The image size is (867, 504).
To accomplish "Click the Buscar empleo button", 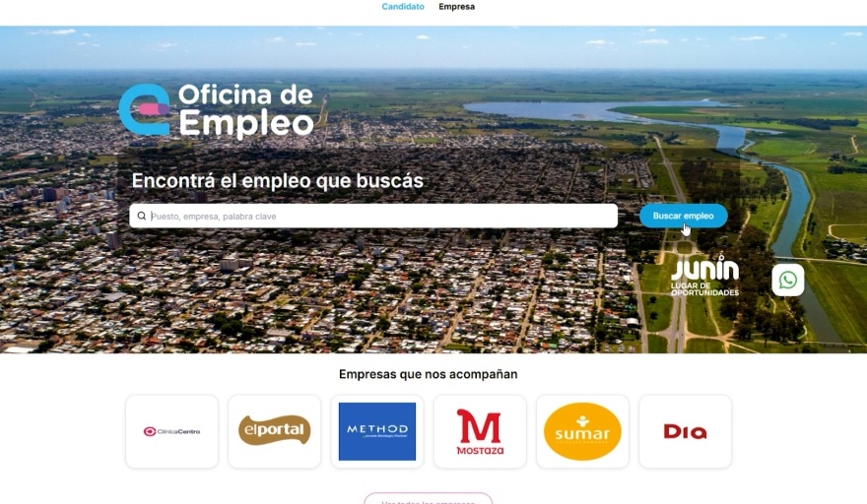I will pos(684,216).
